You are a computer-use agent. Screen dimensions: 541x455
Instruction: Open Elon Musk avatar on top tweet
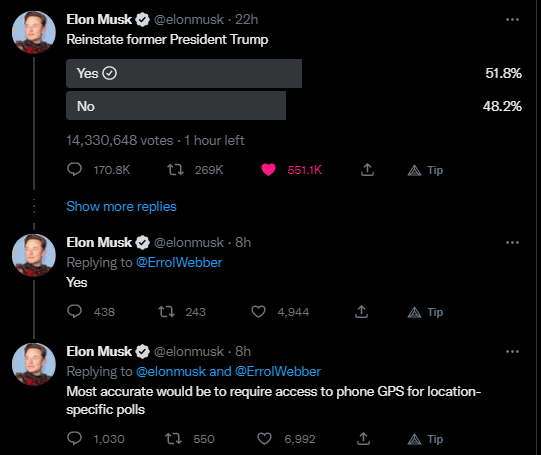tap(34, 32)
